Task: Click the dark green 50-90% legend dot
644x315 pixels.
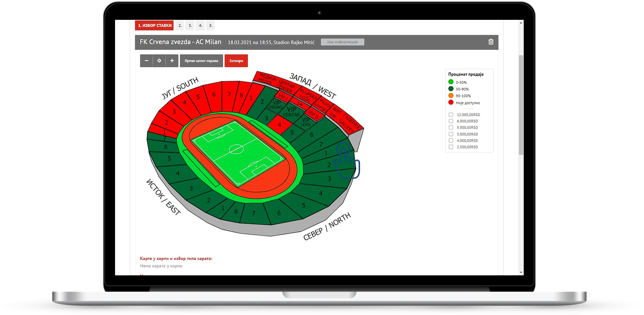Action: [x=451, y=89]
